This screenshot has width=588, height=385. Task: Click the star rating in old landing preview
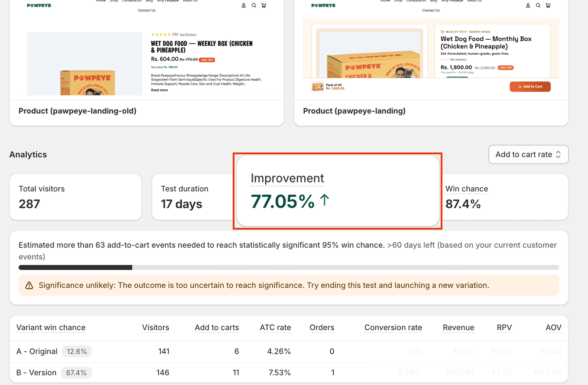tap(161, 35)
